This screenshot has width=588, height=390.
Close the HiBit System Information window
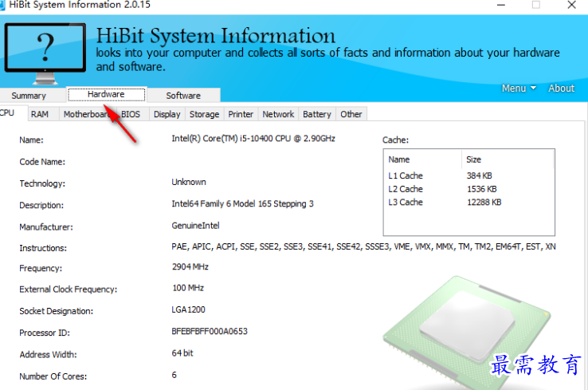point(571,5)
